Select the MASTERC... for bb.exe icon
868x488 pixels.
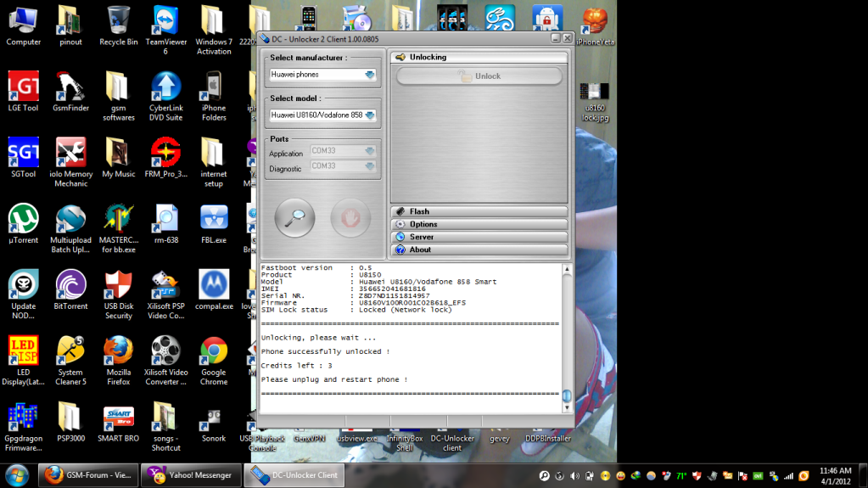pyautogui.click(x=119, y=228)
